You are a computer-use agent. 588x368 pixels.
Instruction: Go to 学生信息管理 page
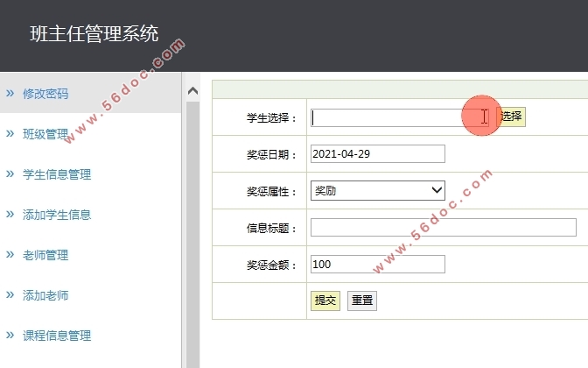(x=57, y=174)
